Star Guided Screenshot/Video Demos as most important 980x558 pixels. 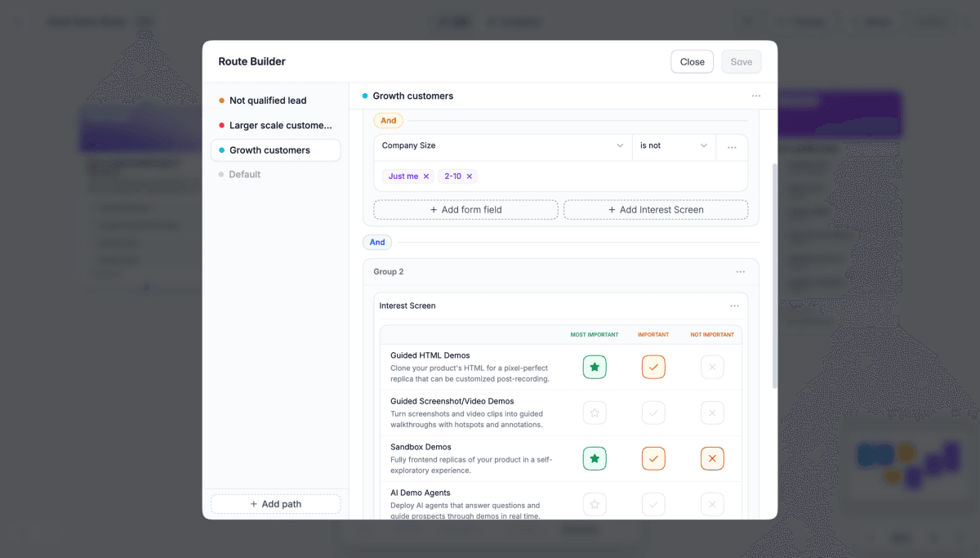(x=595, y=413)
